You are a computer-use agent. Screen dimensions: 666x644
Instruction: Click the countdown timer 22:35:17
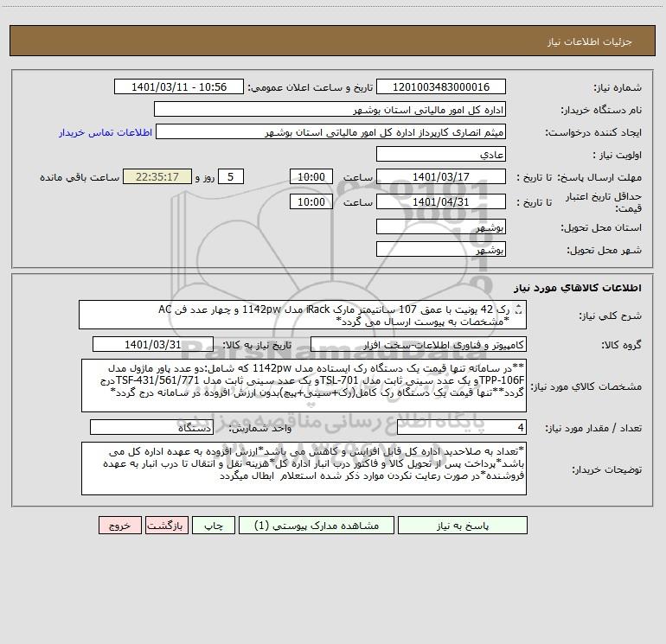[157, 176]
